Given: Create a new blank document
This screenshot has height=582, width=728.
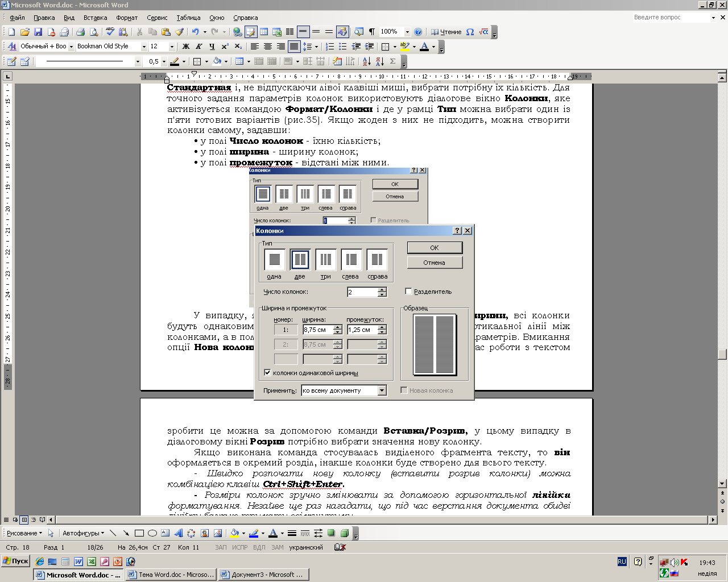Looking at the screenshot, I should click(x=11, y=32).
